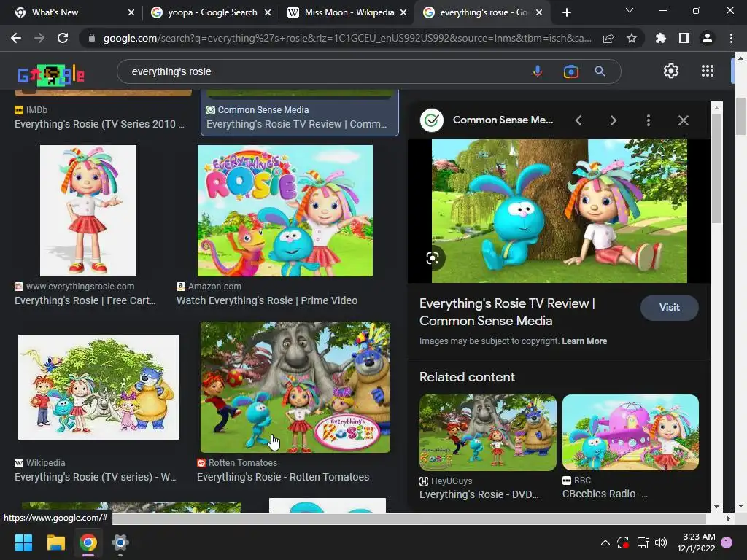The image size is (747, 560).
Task: Bookmark this tab with the star icon
Action: click(x=632, y=38)
